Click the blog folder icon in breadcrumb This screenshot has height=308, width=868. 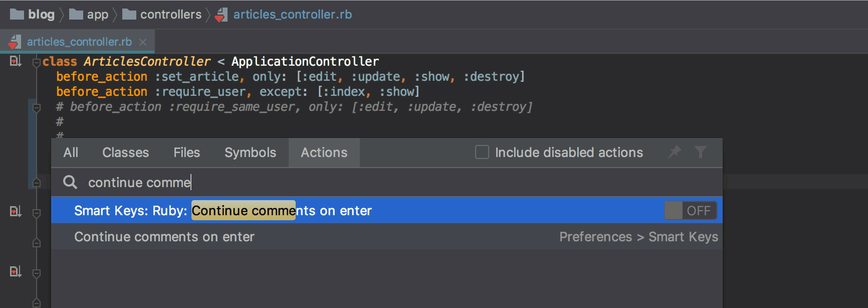coord(17,14)
